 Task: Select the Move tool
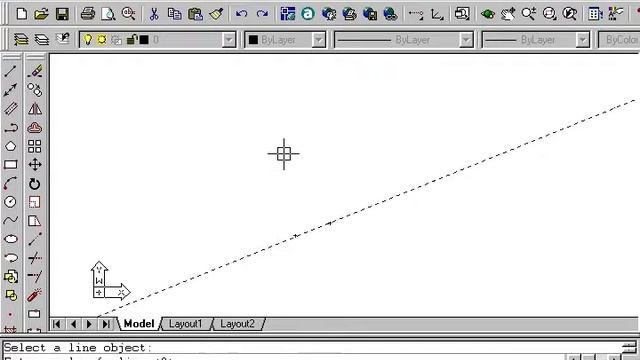click(35, 164)
